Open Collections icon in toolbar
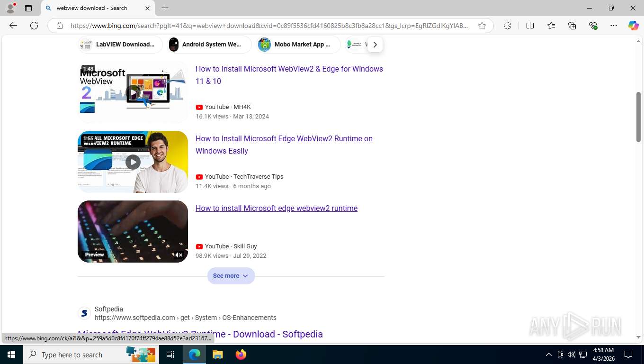This screenshot has width=644, height=364. coord(572,26)
